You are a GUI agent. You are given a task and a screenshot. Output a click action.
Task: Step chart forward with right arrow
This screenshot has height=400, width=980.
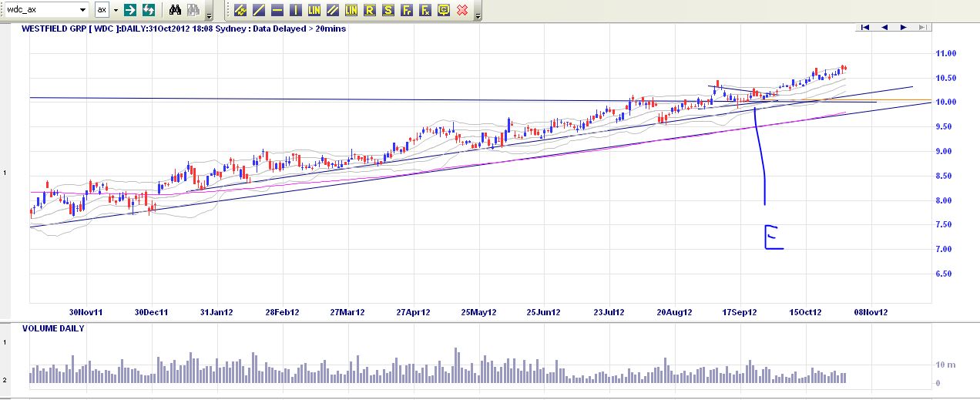903,28
